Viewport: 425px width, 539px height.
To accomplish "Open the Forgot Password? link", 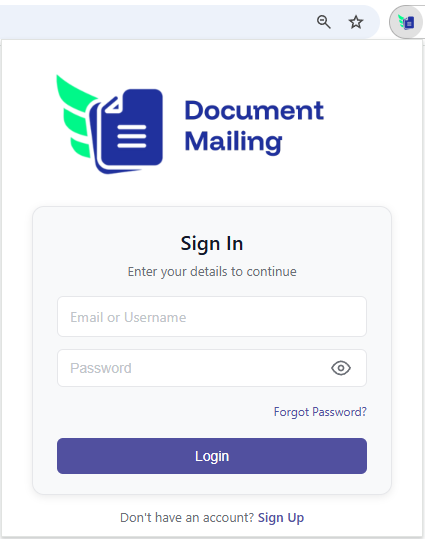I will tap(320, 412).
